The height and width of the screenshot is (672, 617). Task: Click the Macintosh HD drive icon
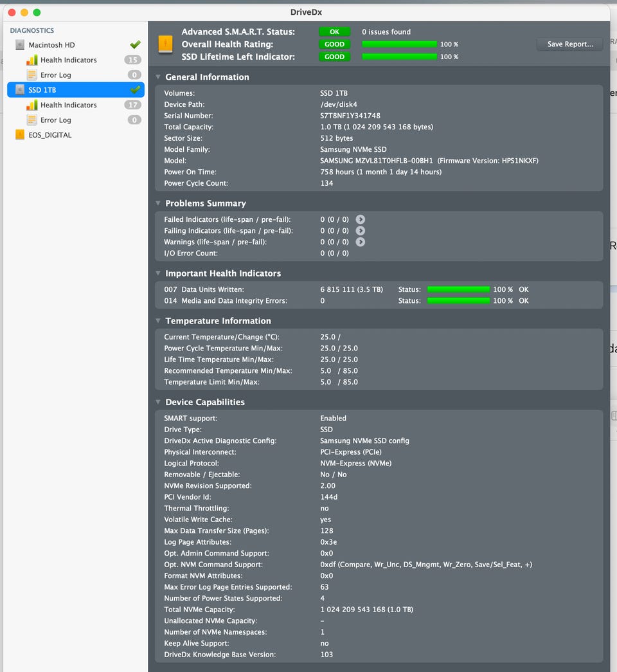pyautogui.click(x=20, y=44)
